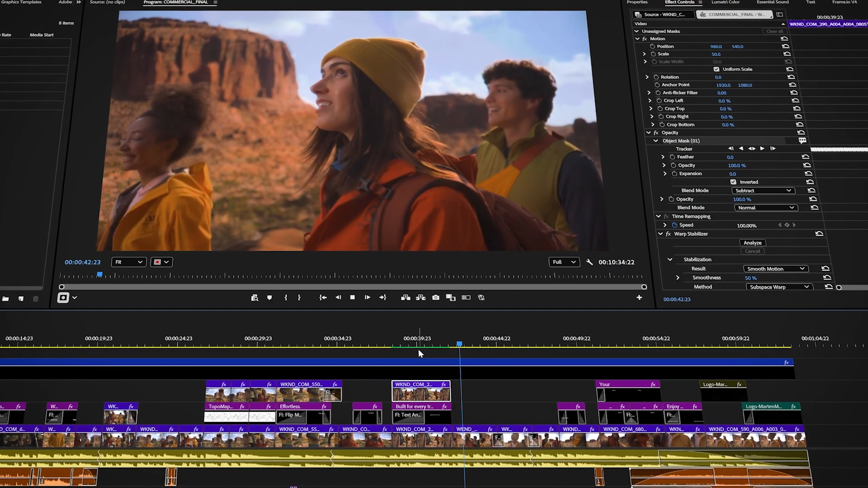868x488 pixels.
Task: Stop playback with the stop button
Action: tap(353, 297)
